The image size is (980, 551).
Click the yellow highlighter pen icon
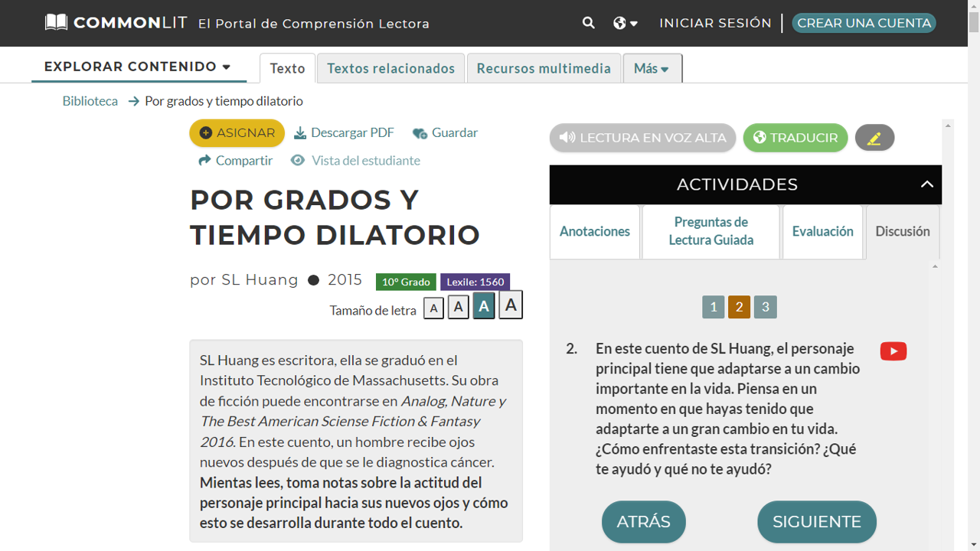coord(874,138)
